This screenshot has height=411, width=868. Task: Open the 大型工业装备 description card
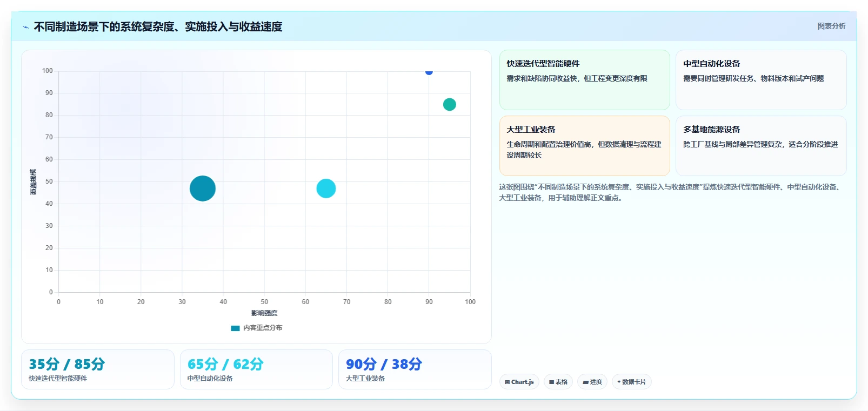point(584,146)
